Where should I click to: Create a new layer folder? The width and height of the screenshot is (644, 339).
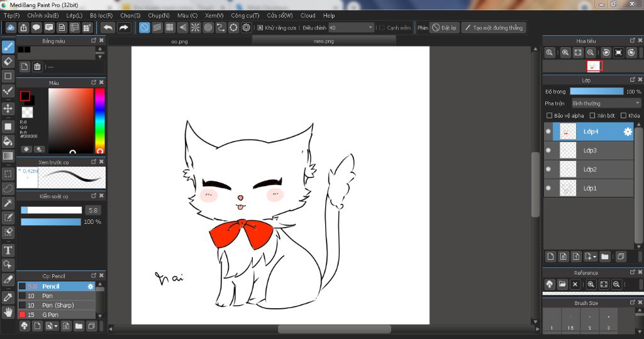[x=604, y=257]
